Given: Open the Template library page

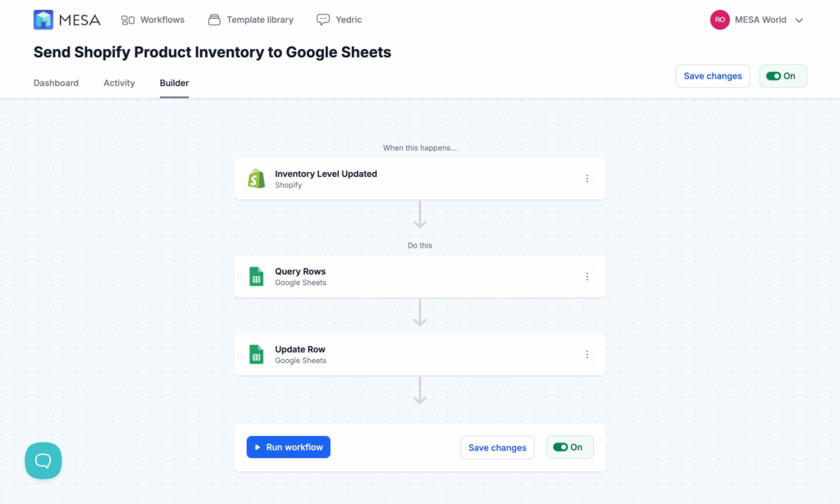Looking at the screenshot, I should pyautogui.click(x=251, y=20).
